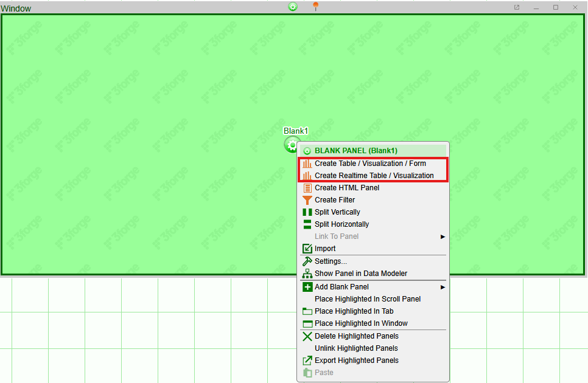Click the green gear icon in window title bar
This screenshot has height=383, width=588.
[x=293, y=7]
